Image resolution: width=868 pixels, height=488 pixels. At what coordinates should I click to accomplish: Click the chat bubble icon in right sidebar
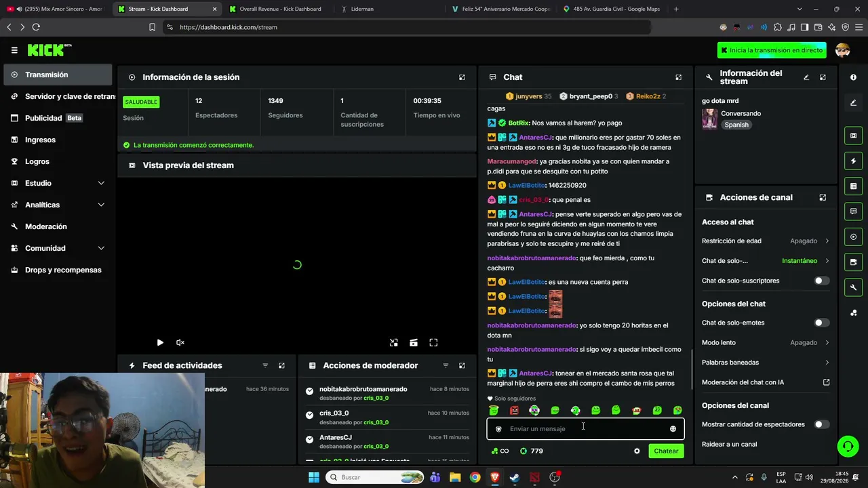[853, 211]
